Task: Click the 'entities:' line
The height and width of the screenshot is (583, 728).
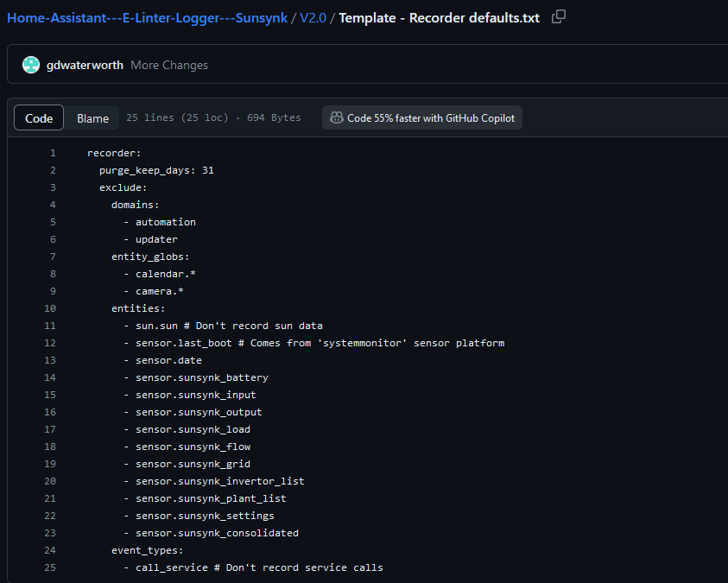Action: coord(138,308)
